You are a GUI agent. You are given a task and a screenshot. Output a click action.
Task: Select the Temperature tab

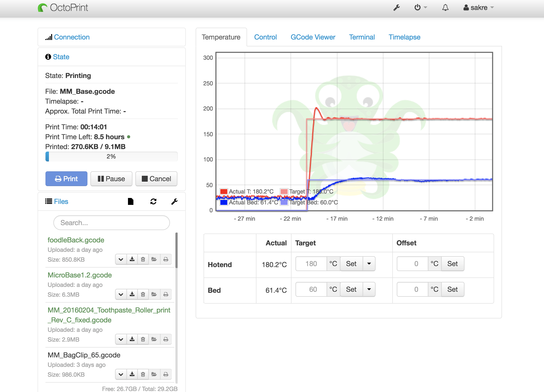click(x=221, y=37)
